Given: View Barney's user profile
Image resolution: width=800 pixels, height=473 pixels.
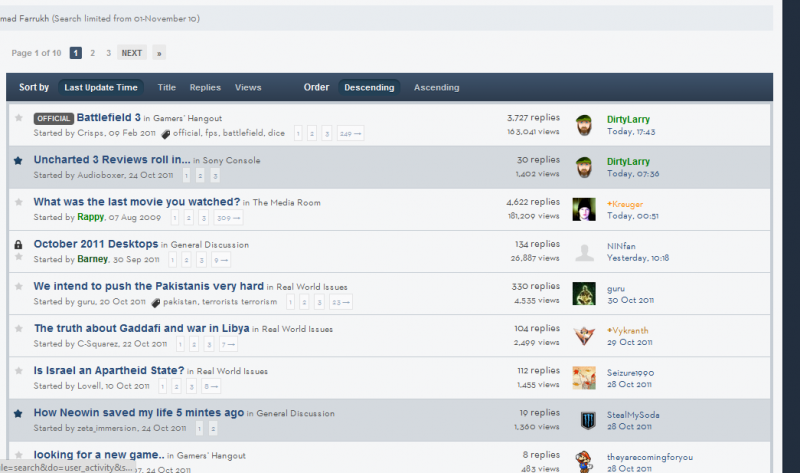Looking at the screenshot, I should 92,259.
